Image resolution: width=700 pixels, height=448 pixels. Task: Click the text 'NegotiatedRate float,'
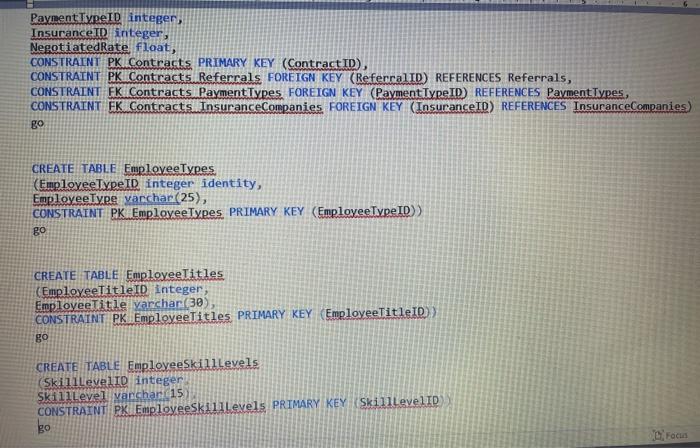click(x=103, y=47)
